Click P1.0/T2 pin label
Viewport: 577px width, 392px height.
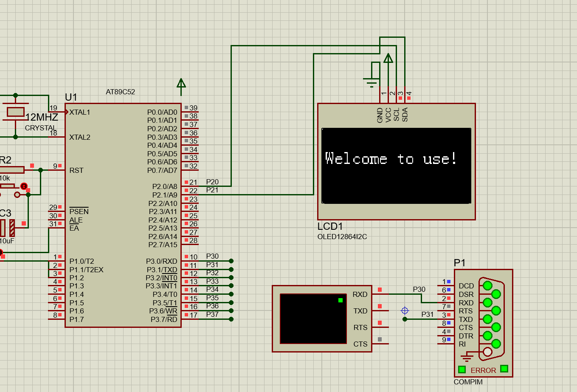82,261
